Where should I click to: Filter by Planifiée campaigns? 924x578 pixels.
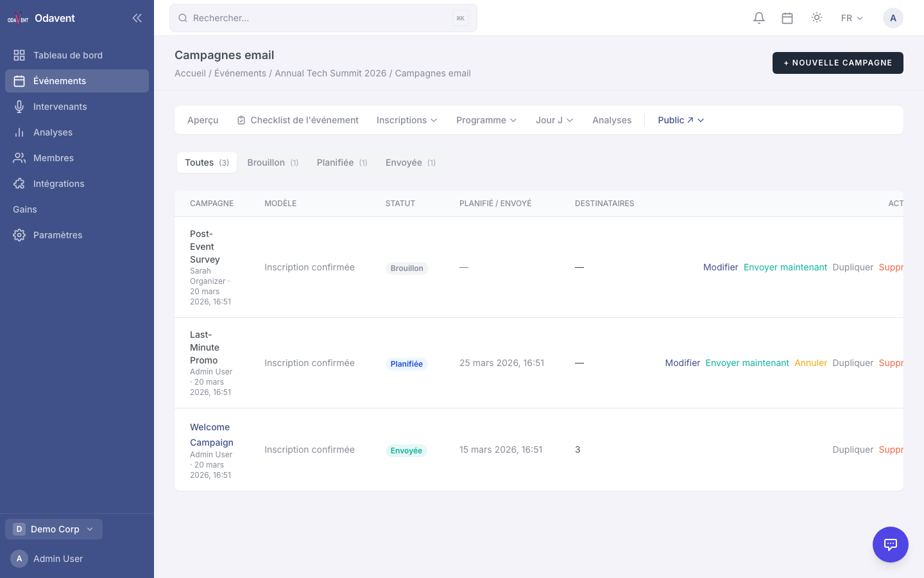tap(342, 162)
